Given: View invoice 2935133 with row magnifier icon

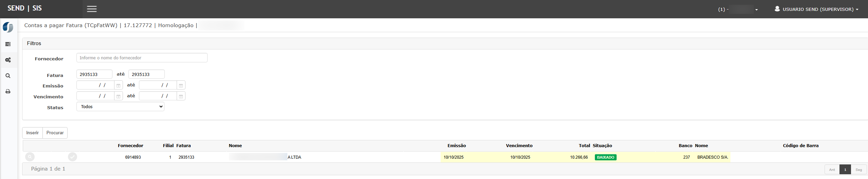Looking at the screenshot, I should click(x=30, y=157).
